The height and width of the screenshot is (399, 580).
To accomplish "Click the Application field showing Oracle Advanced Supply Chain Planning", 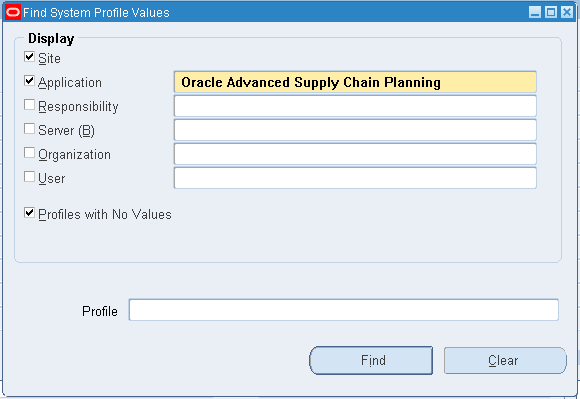I will tap(355, 82).
